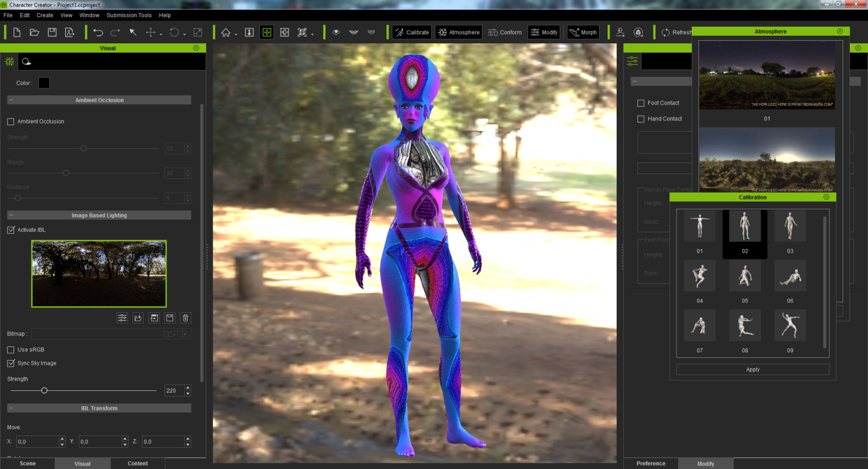The image size is (868, 469).
Task: Redo the last undone action
Action: [x=115, y=33]
